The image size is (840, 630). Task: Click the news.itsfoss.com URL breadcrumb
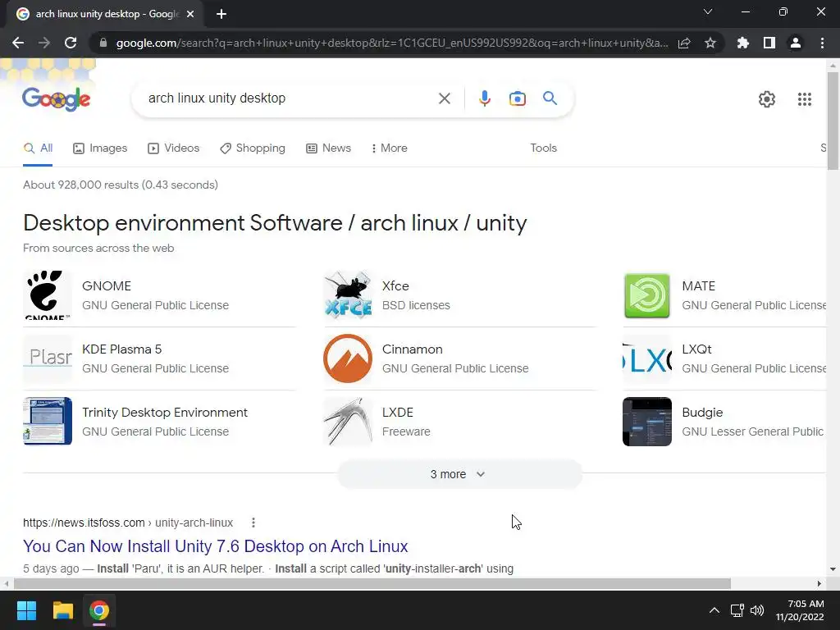127,523
